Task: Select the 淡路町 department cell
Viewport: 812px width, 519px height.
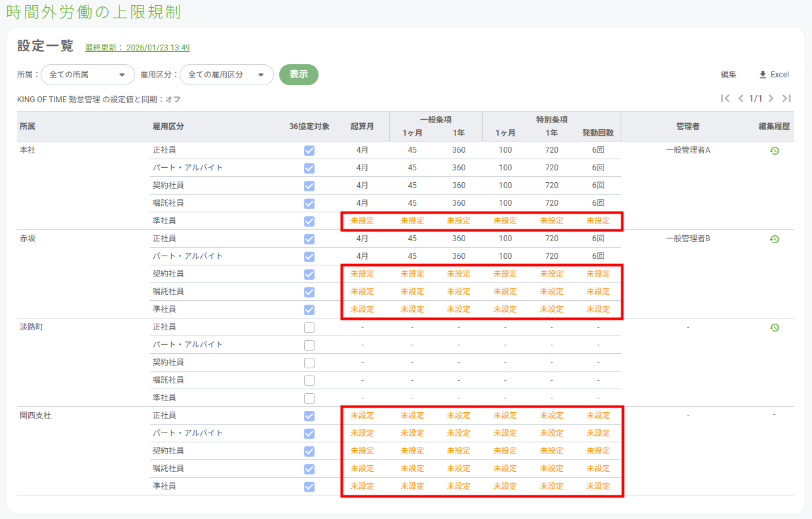Action: click(x=31, y=327)
